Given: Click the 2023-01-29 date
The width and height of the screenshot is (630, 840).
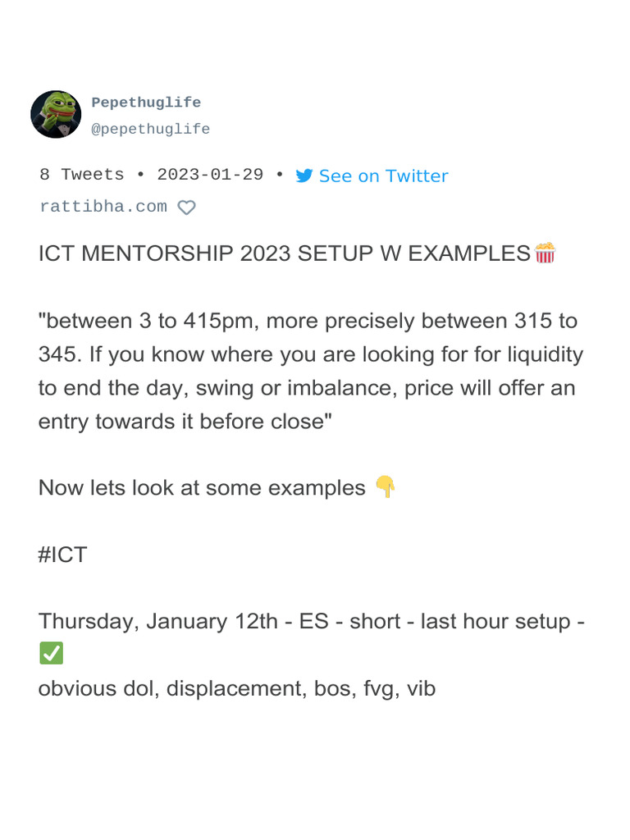Looking at the screenshot, I should [210, 176].
